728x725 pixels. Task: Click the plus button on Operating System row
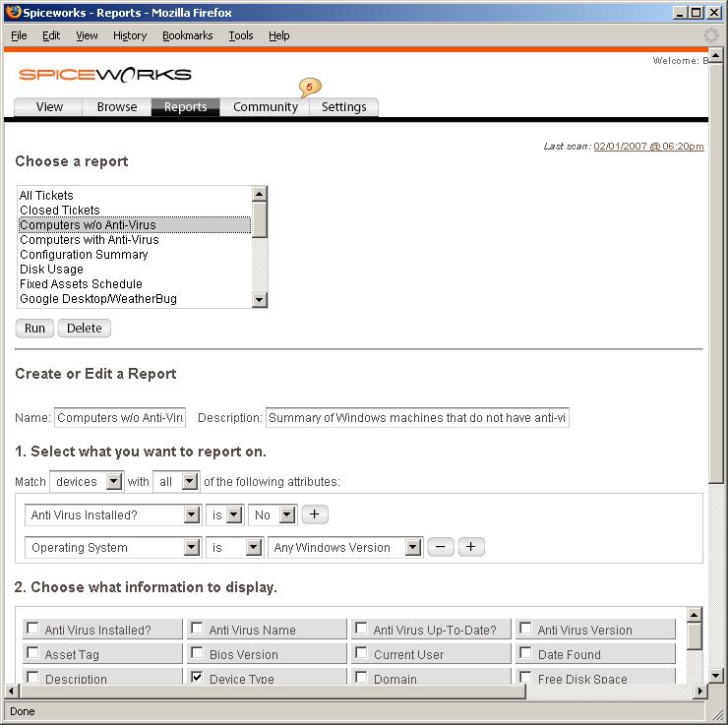471,547
